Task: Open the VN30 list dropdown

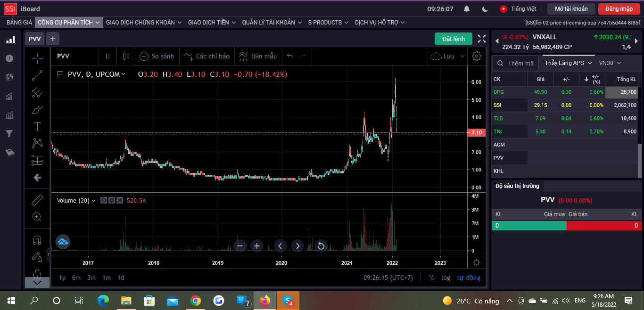Action: (x=610, y=63)
